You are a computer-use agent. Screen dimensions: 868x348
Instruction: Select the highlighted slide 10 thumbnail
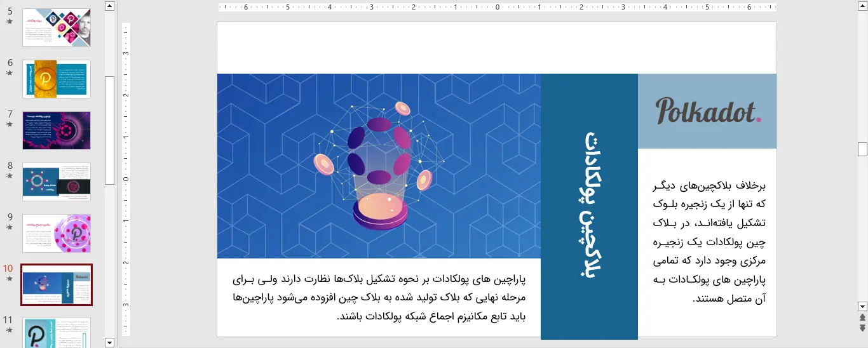57,284
